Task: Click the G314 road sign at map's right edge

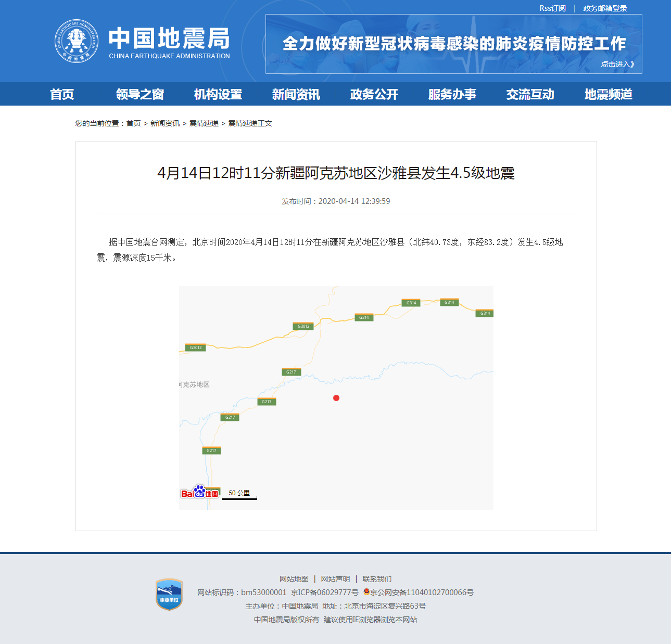Action: 485,313
